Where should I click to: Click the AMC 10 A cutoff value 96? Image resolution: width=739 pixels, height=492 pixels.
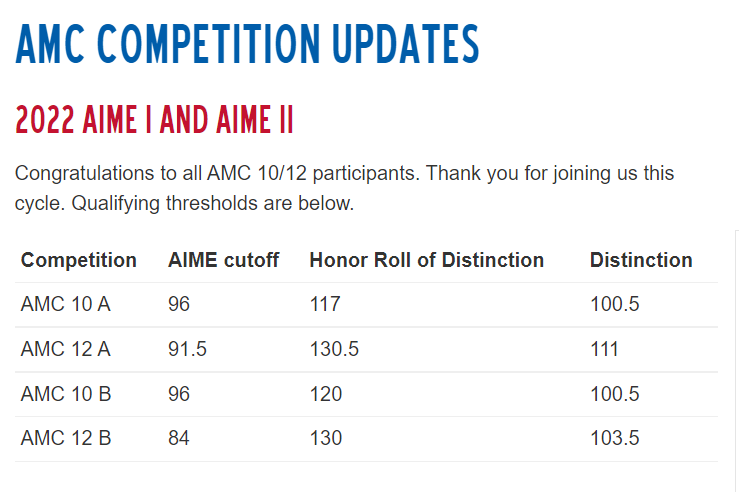[x=179, y=304]
